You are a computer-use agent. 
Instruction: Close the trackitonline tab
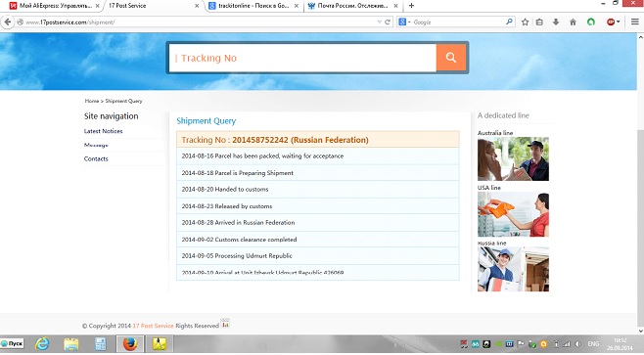click(297, 6)
